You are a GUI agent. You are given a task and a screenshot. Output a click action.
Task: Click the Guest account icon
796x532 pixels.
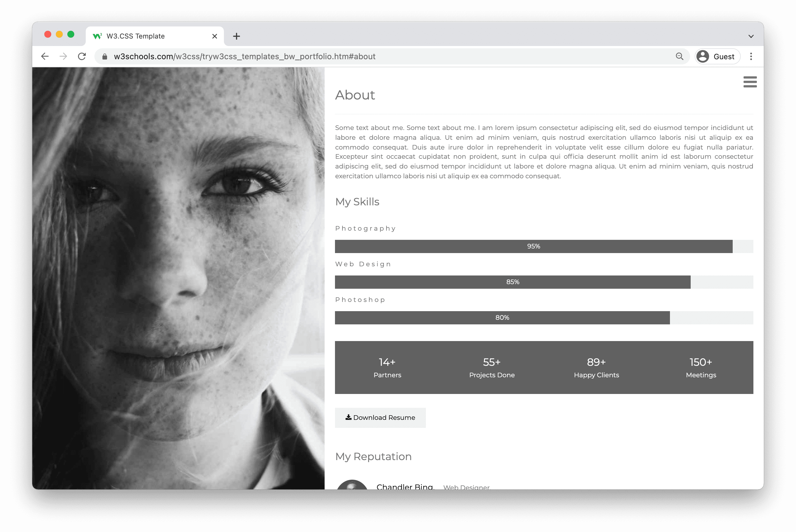pyautogui.click(x=703, y=56)
